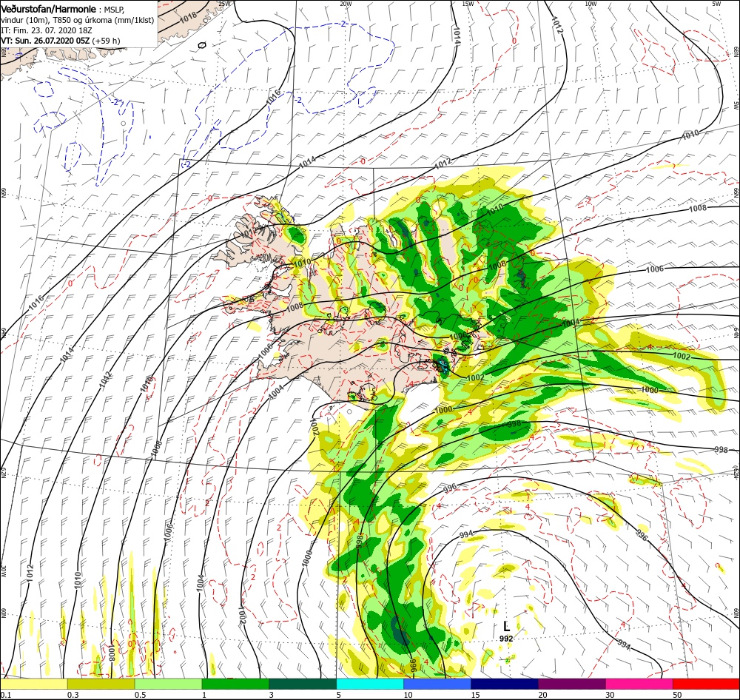740x700 pixels.
Task: Select the pink 30 mm legend swatch
Action: click(x=639, y=684)
